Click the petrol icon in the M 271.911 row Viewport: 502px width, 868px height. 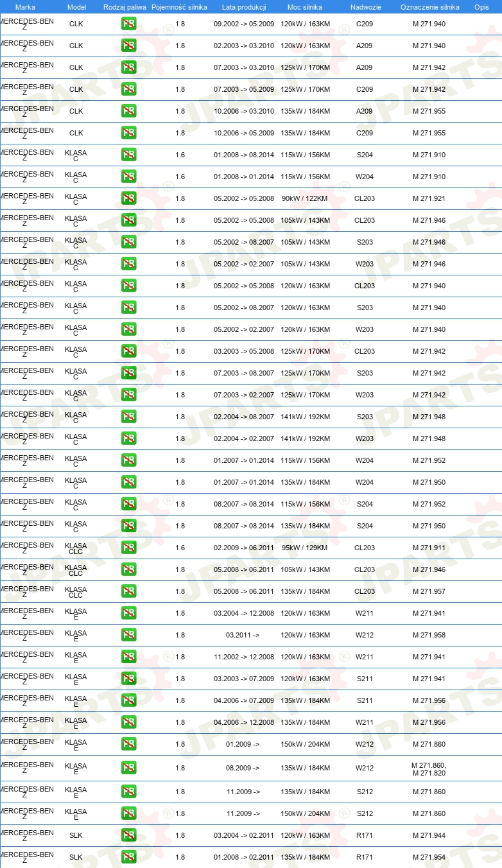(128, 548)
